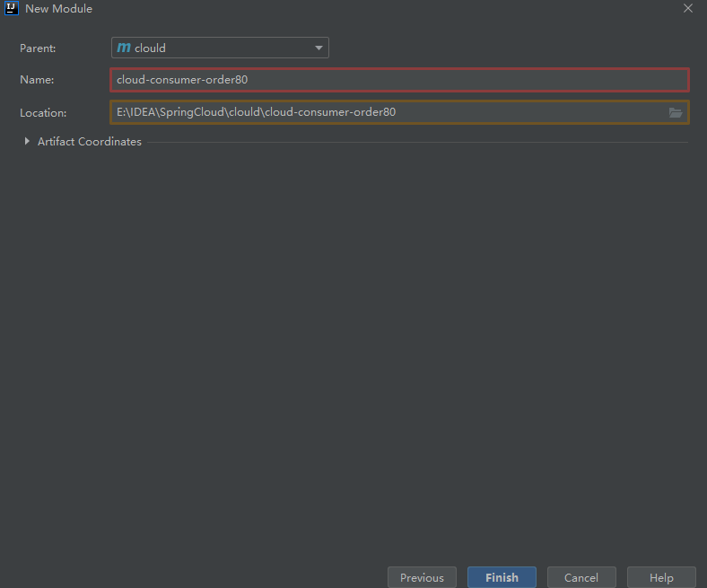Click the Maven icon beside clould
The image size is (707, 588).
click(x=124, y=48)
